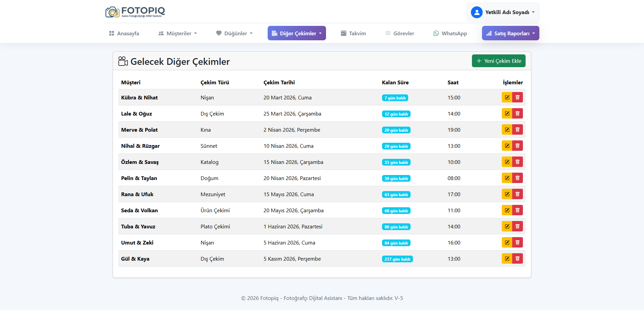Screen dimensions: 644x310
Task: Edit the Tuba & Yavuz shoot
Action: (x=507, y=226)
